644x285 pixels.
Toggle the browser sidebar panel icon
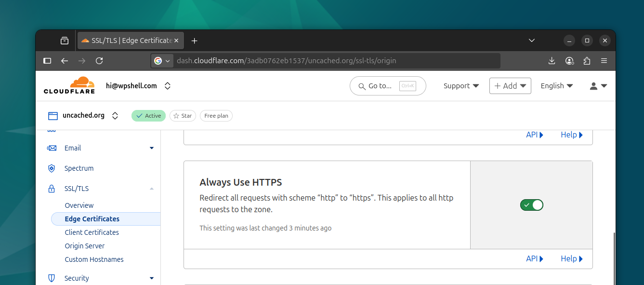pos(47,61)
